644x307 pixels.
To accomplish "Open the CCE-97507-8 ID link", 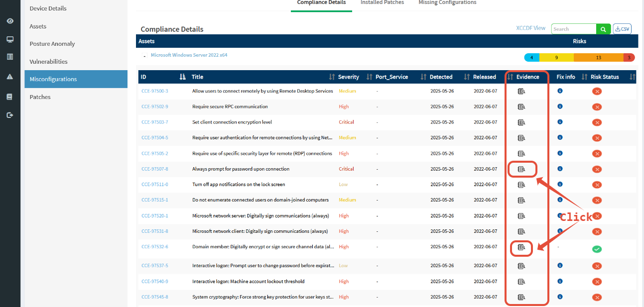I will [x=155, y=169].
